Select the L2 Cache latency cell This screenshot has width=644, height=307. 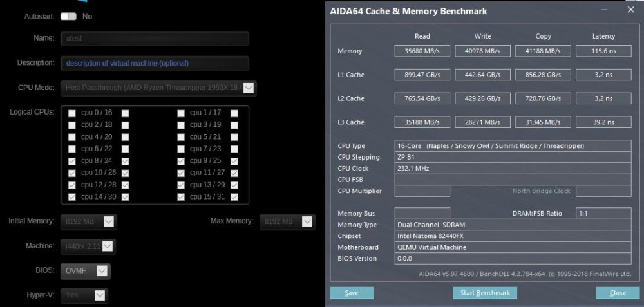point(603,98)
